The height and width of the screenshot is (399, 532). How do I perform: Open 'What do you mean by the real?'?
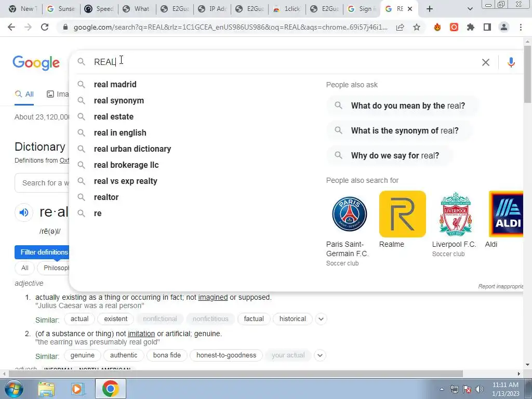coord(403,105)
